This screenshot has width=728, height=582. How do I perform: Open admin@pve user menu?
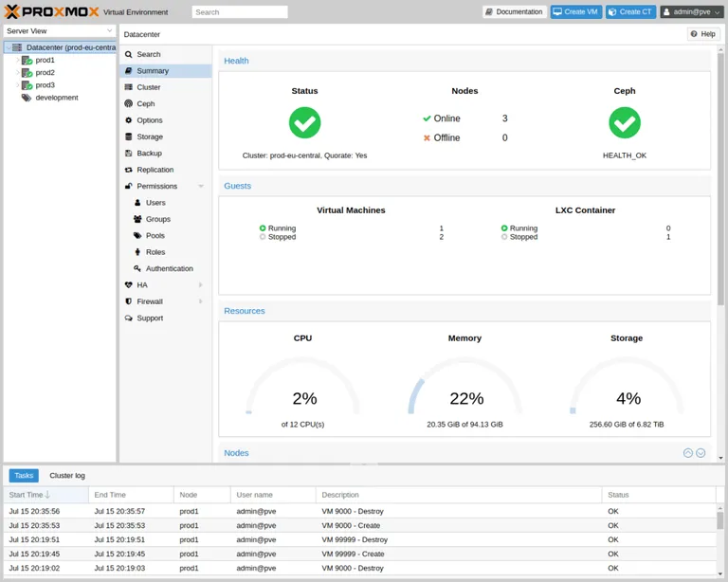(692, 12)
